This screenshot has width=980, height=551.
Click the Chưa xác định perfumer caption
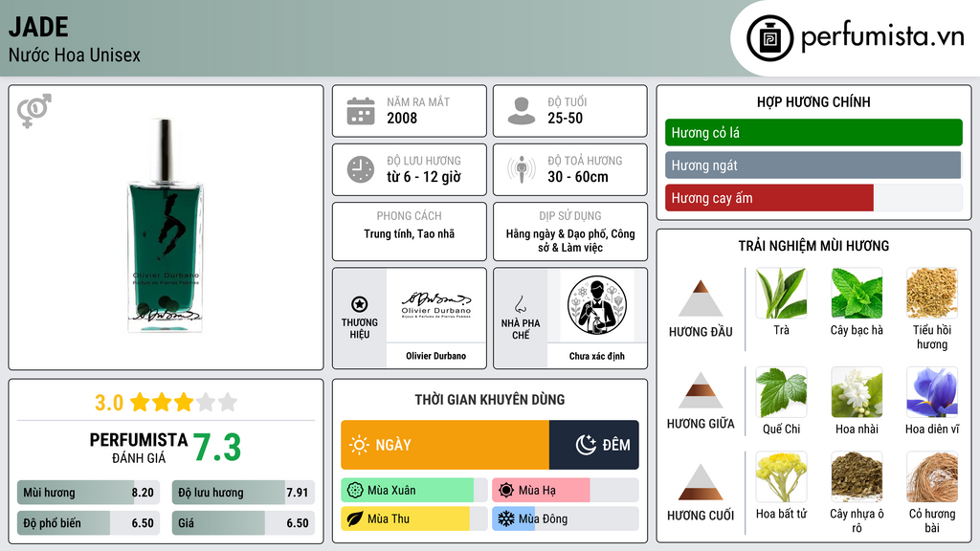(597, 356)
